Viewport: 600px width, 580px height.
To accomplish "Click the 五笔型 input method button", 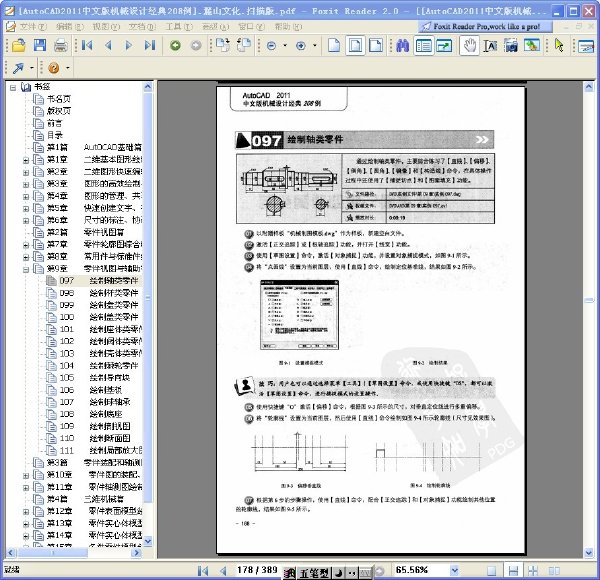I will [314, 573].
